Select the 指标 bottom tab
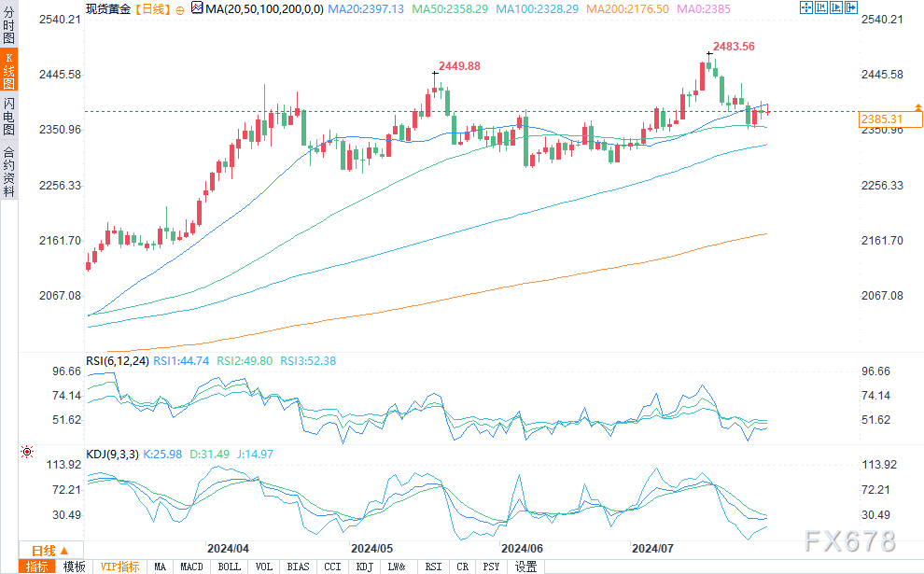 click(37, 567)
